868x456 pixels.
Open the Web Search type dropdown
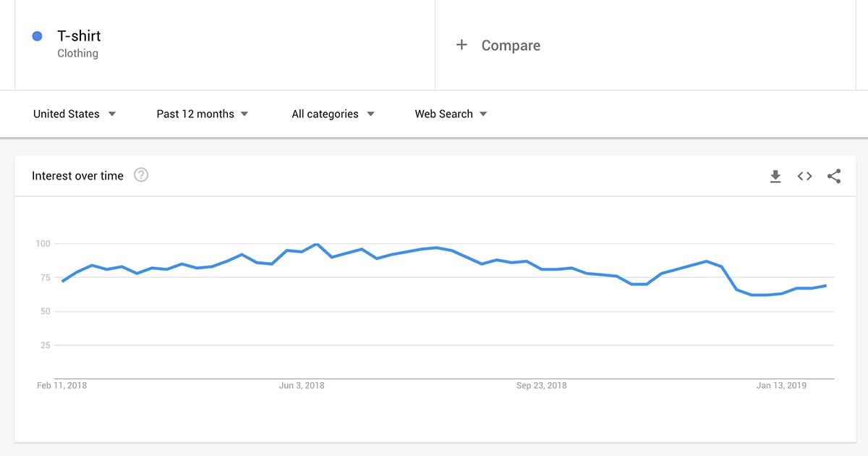coord(451,114)
